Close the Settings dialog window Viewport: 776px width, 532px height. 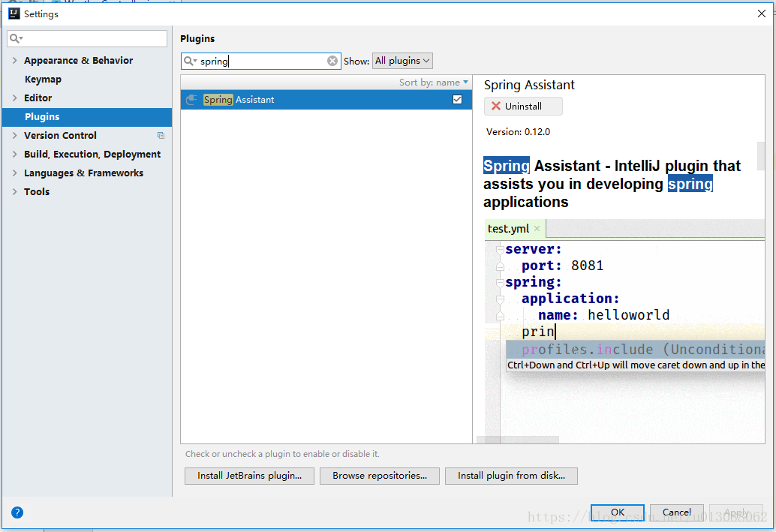761,14
